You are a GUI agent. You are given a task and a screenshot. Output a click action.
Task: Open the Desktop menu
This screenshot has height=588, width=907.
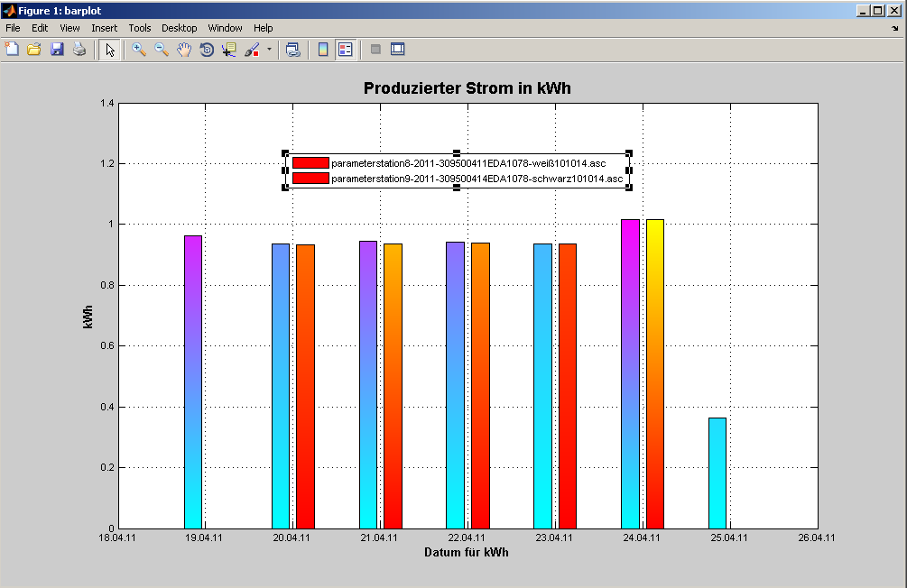pyautogui.click(x=179, y=28)
